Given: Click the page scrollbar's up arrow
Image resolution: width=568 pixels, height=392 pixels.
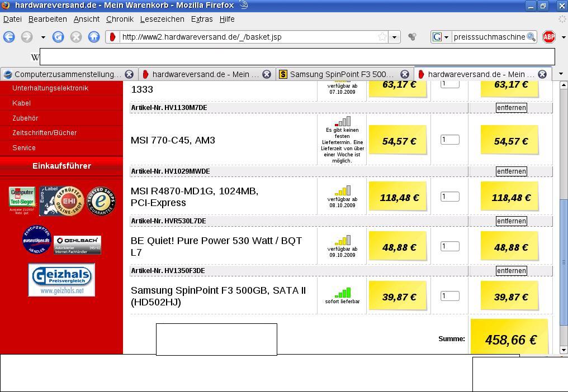Looking at the screenshot, I should coord(564,85).
